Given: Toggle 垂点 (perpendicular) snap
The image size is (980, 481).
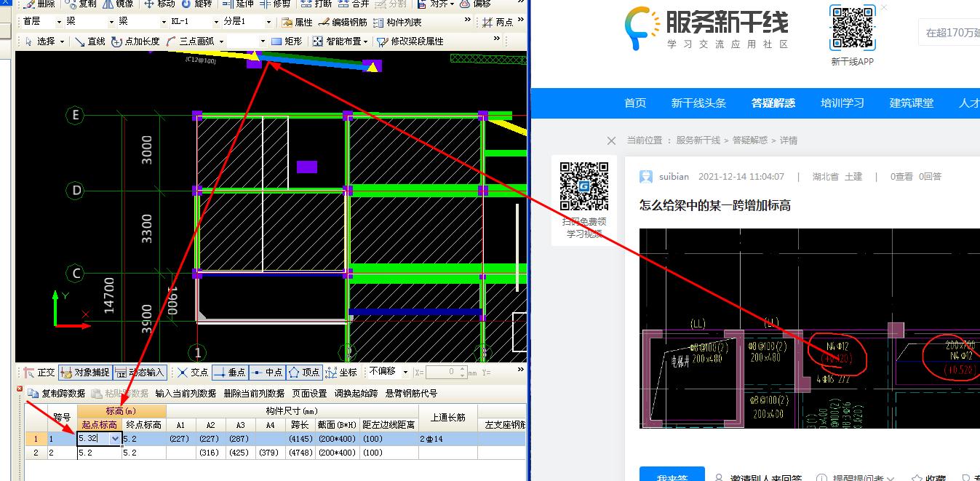Looking at the screenshot, I should click(230, 372).
